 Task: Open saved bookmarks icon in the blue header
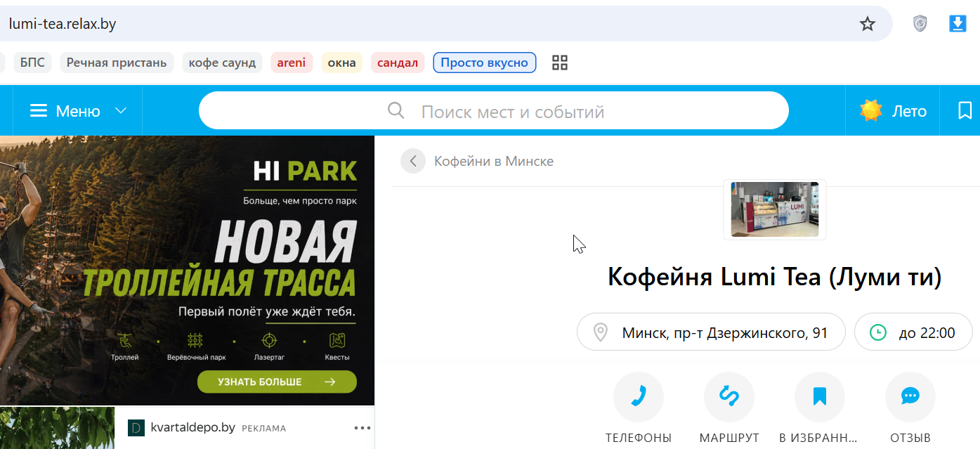click(x=965, y=111)
